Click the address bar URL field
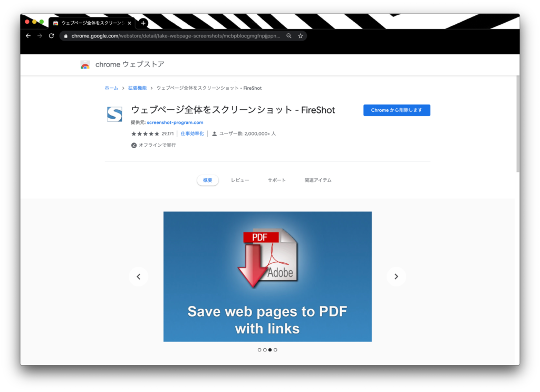Image resolution: width=540 pixels, height=392 pixels. pos(176,36)
